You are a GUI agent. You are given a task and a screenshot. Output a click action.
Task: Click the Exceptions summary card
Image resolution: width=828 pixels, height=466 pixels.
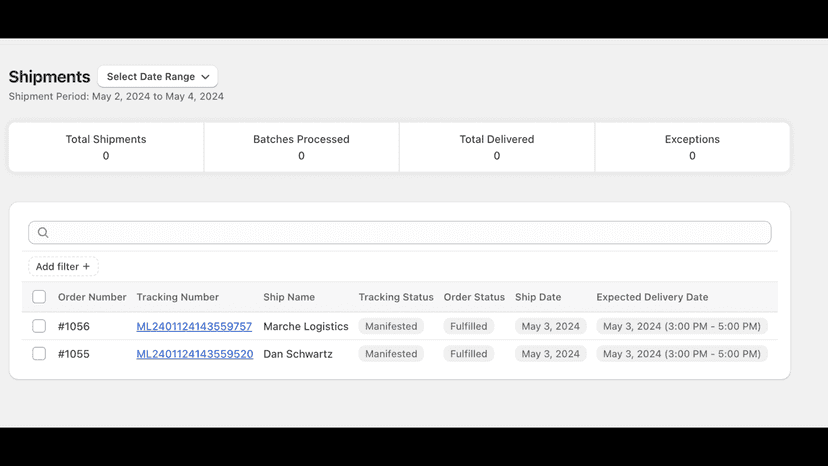pyautogui.click(x=692, y=147)
